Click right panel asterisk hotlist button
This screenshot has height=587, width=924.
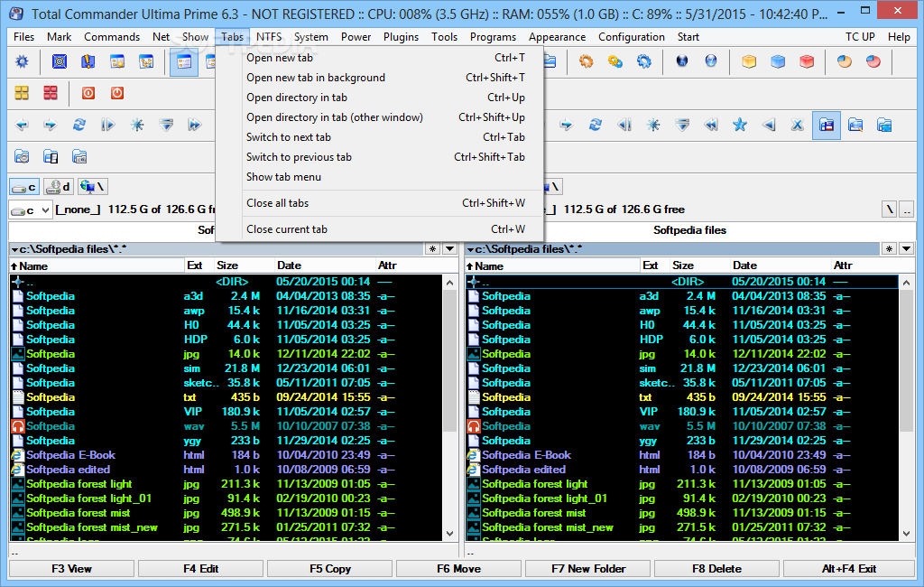pos(889,249)
